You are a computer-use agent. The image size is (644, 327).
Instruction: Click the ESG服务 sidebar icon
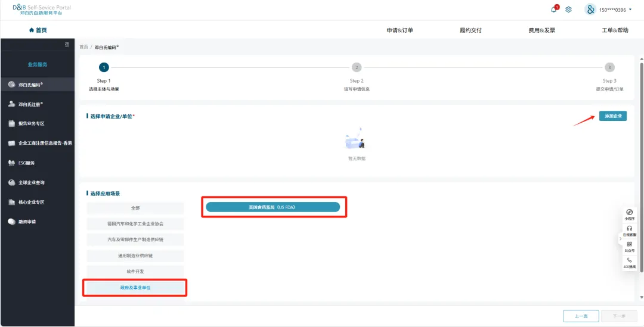point(11,163)
